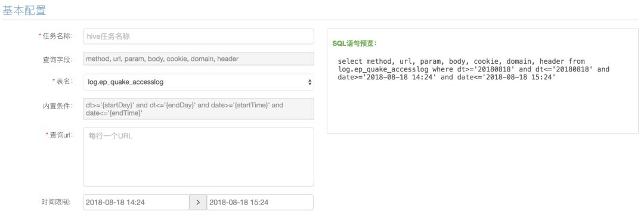Click the 任务名称 label
644x217 pixels.
tap(58, 36)
